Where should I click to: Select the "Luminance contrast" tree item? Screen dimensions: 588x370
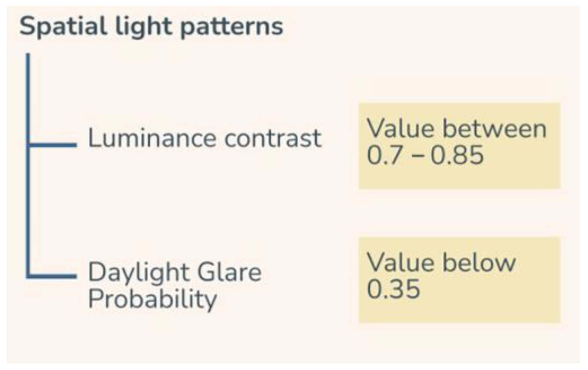(x=204, y=138)
